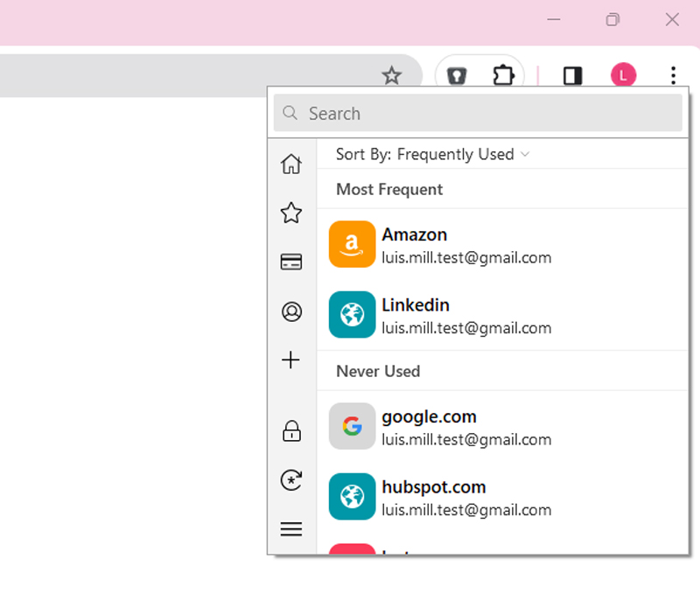Show favorites via star sidebar icon
700x601 pixels.
click(x=291, y=213)
